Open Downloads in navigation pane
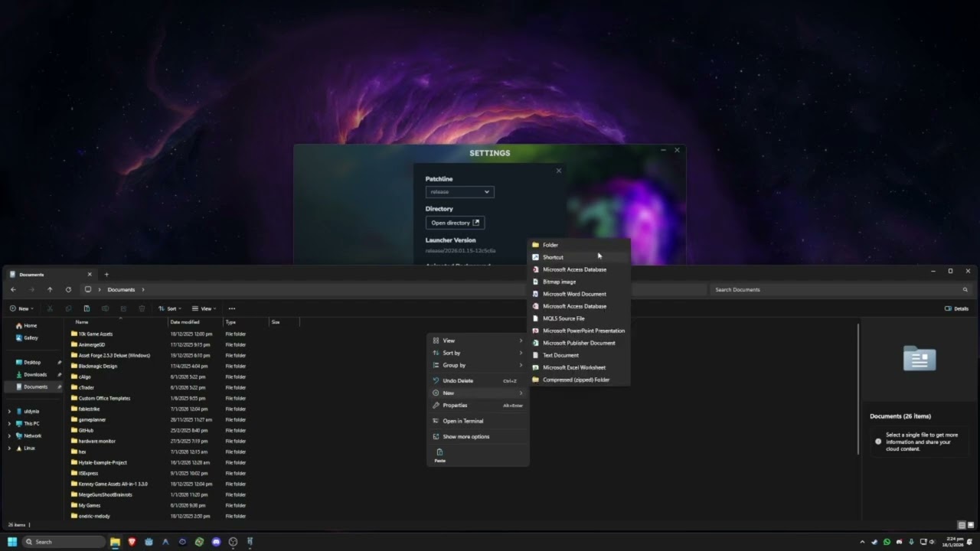 [34, 374]
